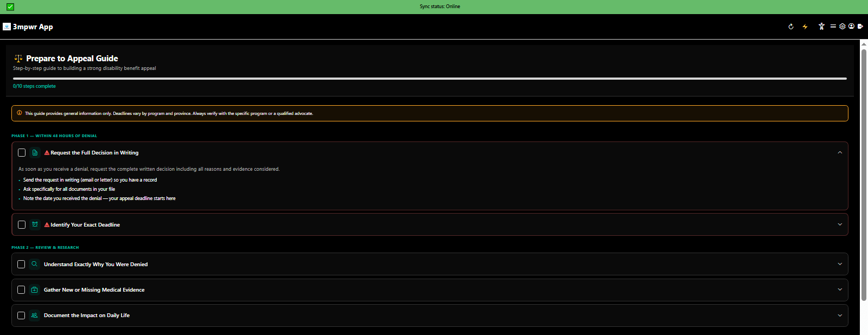This screenshot has width=868, height=335.
Task: Click the user profile icon
Action: pyautogui.click(x=851, y=26)
